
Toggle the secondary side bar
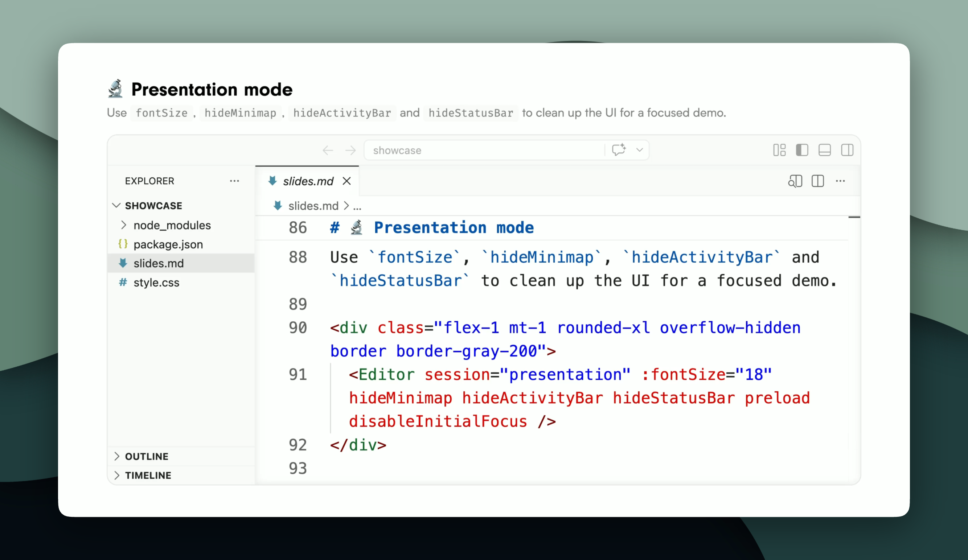848,150
